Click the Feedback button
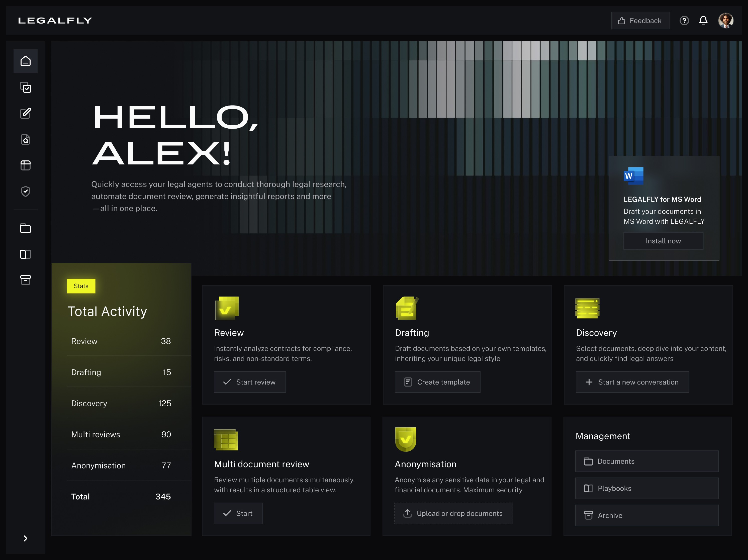Viewport: 748px width, 560px height. [640, 21]
